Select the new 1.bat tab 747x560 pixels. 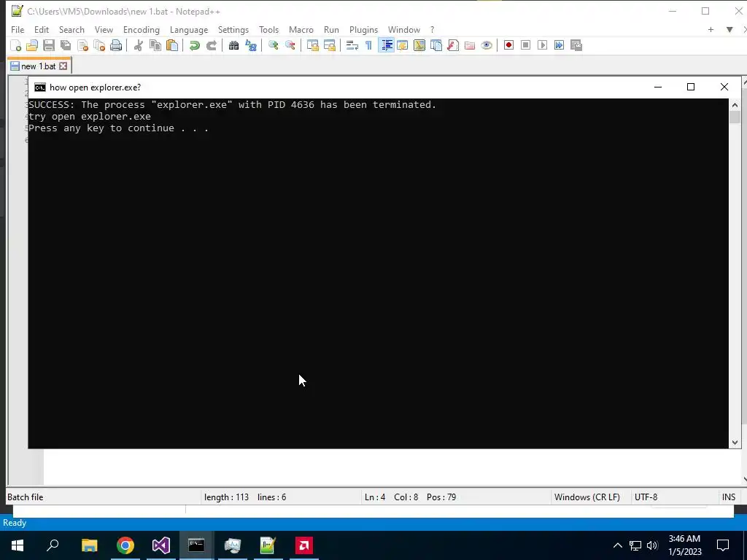(x=39, y=66)
